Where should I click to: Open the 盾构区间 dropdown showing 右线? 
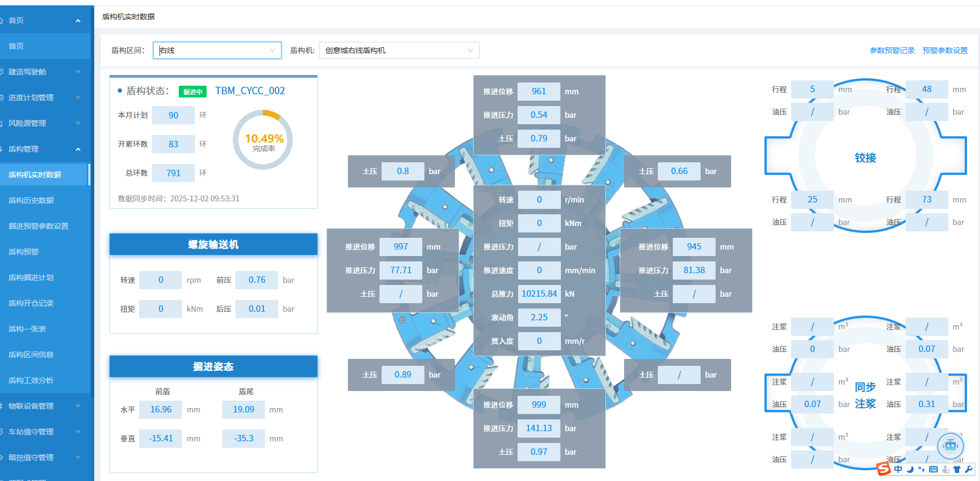[x=217, y=50]
